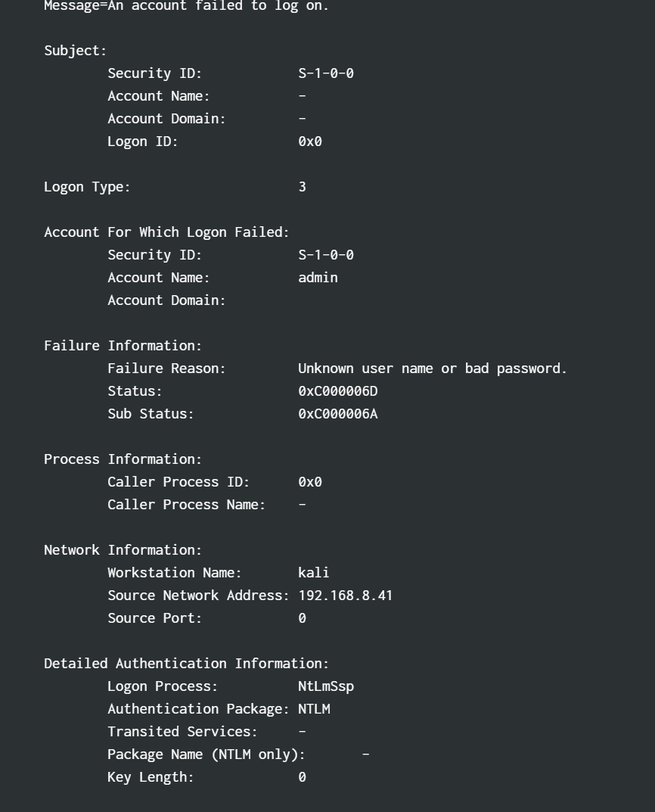Viewport: 655px width, 812px height.
Task: Click the 'Unknown user name or bad password' text
Action: pos(433,369)
